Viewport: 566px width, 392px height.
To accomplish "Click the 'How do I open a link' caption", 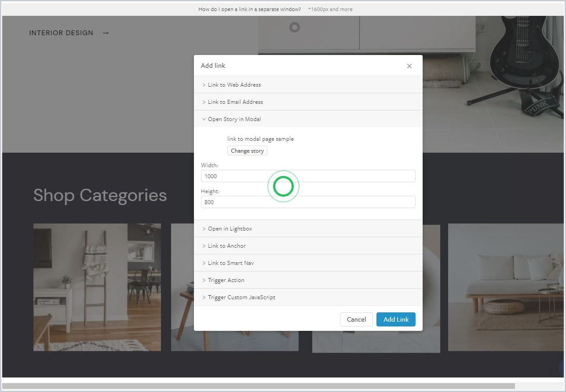I will [250, 9].
